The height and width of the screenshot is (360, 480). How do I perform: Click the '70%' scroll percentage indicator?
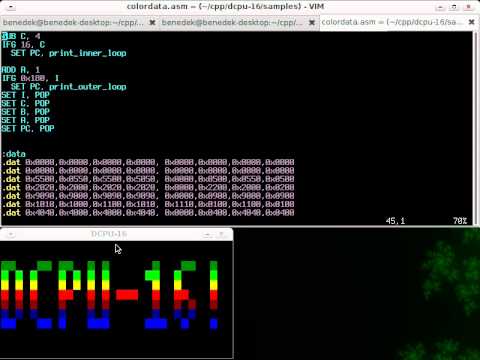460,221
